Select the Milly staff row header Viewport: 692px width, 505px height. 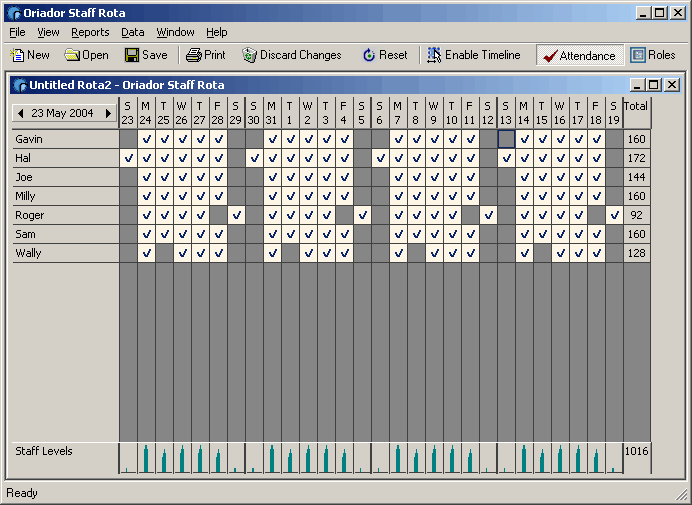[x=66, y=196]
